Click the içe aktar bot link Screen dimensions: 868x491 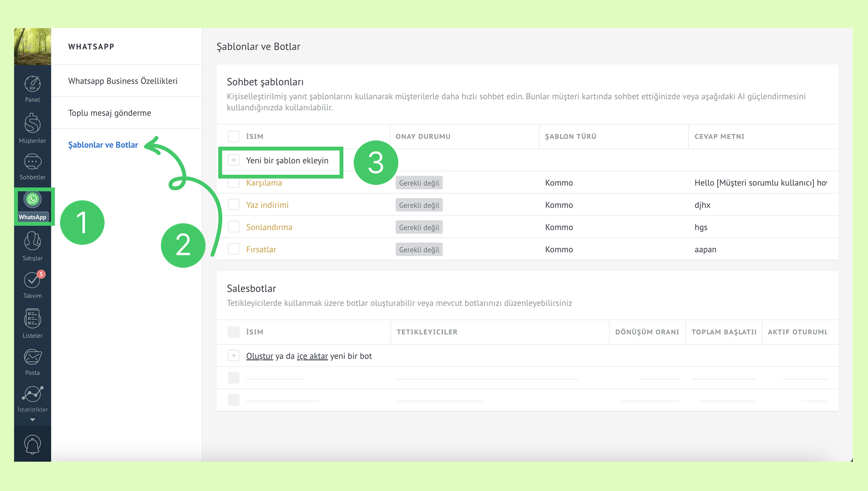[x=312, y=356]
